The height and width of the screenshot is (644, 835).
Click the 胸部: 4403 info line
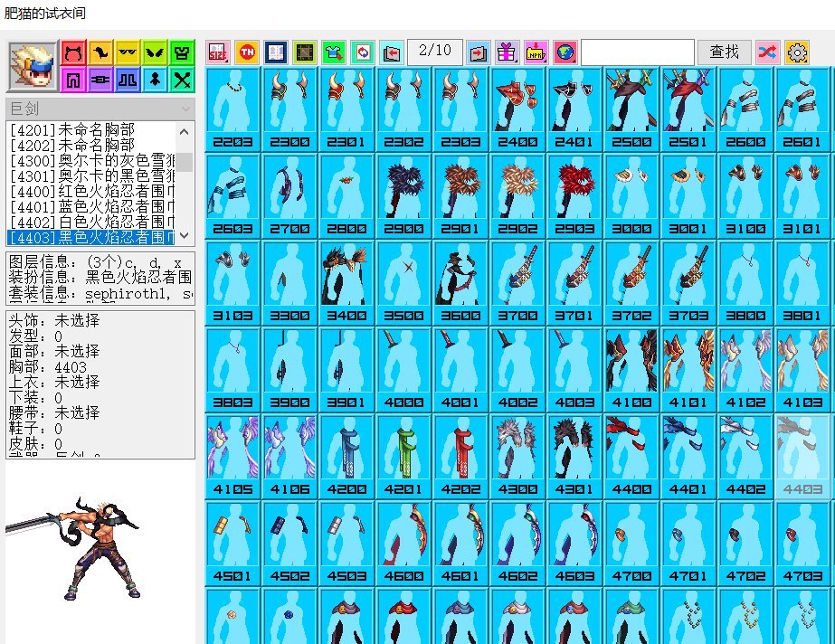[48, 366]
